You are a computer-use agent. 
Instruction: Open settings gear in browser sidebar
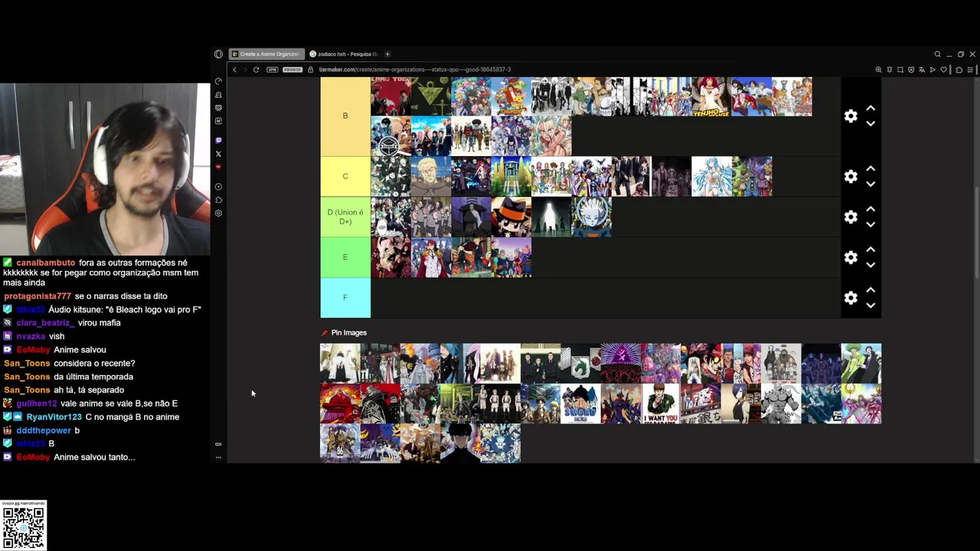point(218,214)
